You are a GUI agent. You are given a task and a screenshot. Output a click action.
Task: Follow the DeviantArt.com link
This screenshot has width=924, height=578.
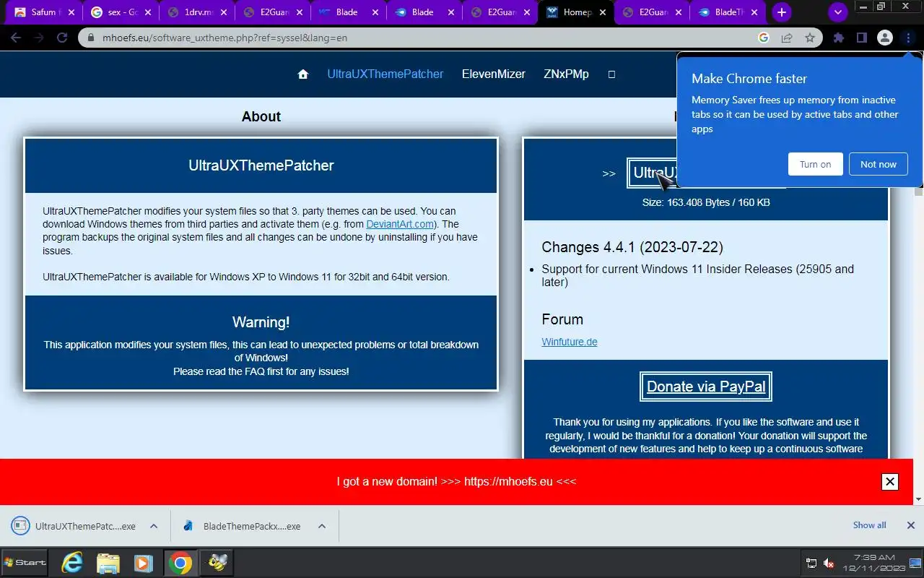pyautogui.click(x=400, y=224)
